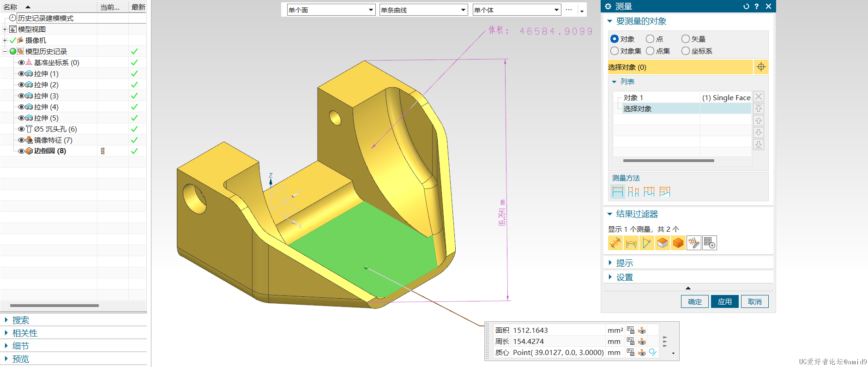
Task: Click the blue circle icon in 质心 row
Action: (x=653, y=352)
